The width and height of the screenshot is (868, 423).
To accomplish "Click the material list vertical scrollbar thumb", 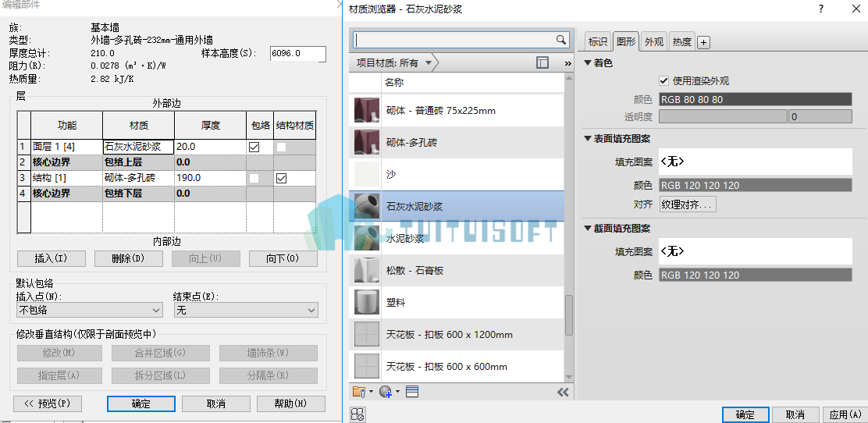I will point(568,315).
